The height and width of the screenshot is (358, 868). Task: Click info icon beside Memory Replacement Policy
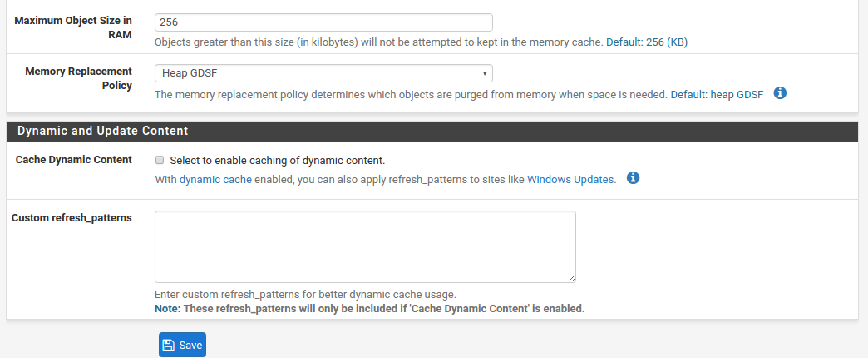pos(780,93)
